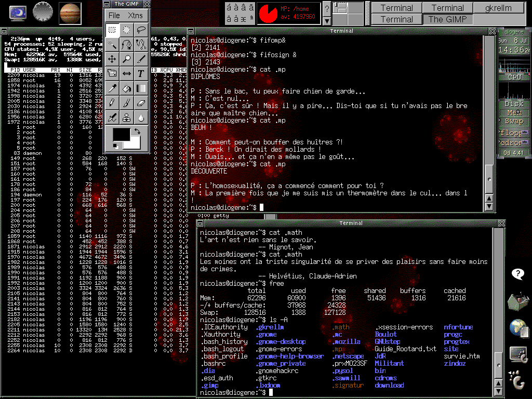Open the File menu in GIMP
Screen dimensions: 532x399
pyautogui.click(x=114, y=16)
